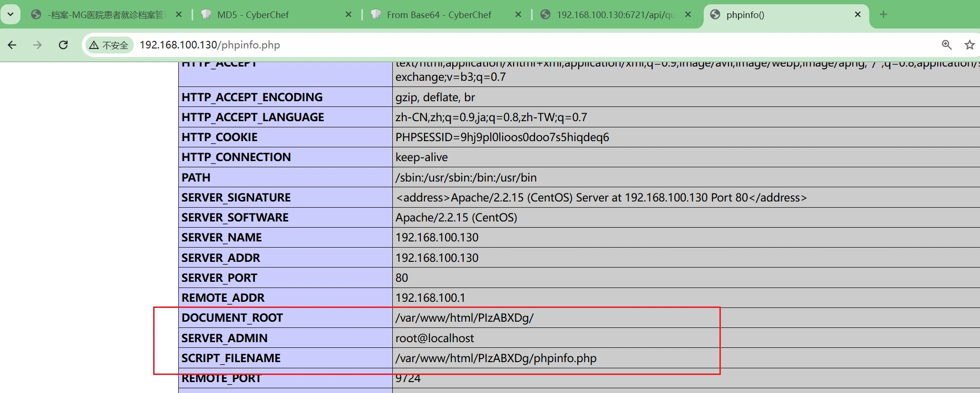980x393 pixels.
Task: Click the not secure warning badge
Action: tap(109, 45)
